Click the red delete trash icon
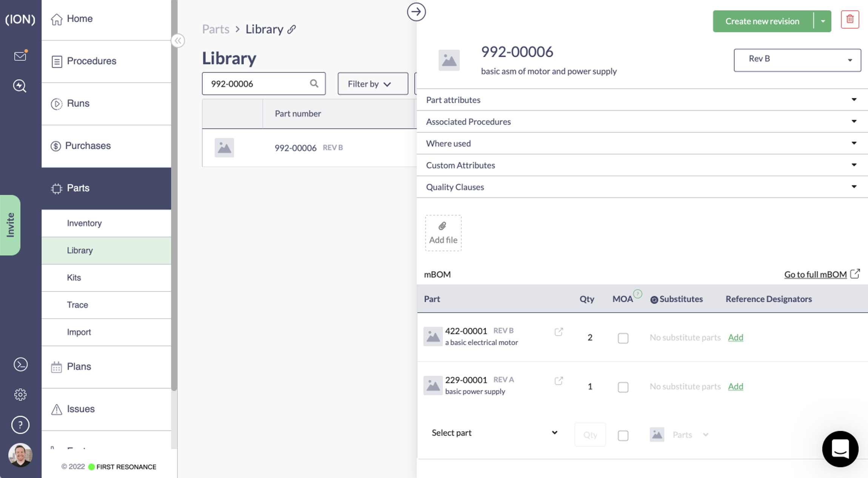 pyautogui.click(x=850, y=19)
